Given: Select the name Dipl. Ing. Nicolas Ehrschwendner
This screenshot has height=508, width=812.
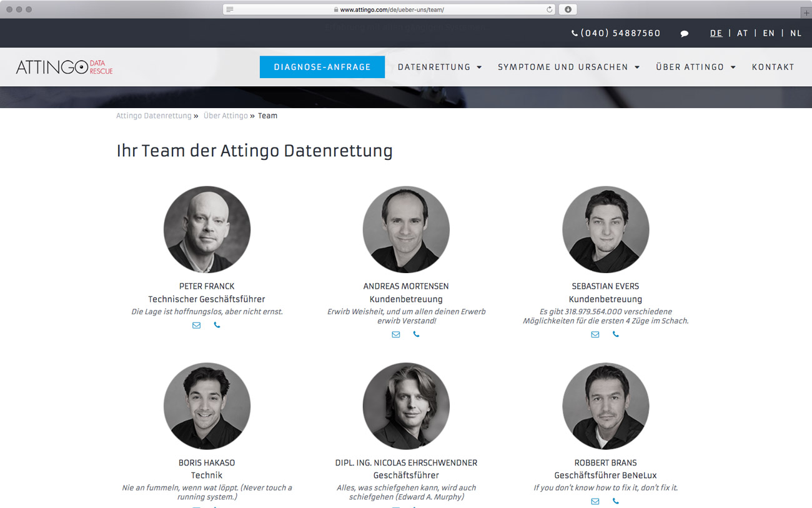Looking at the screenshot, I should [406, 463].
